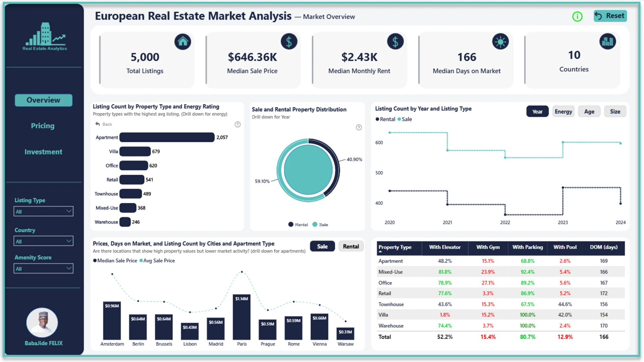The width and height of the screenshot is (644, 362).
Task: Click the house icon on Total Listings card
Action: tap(182, 42)
